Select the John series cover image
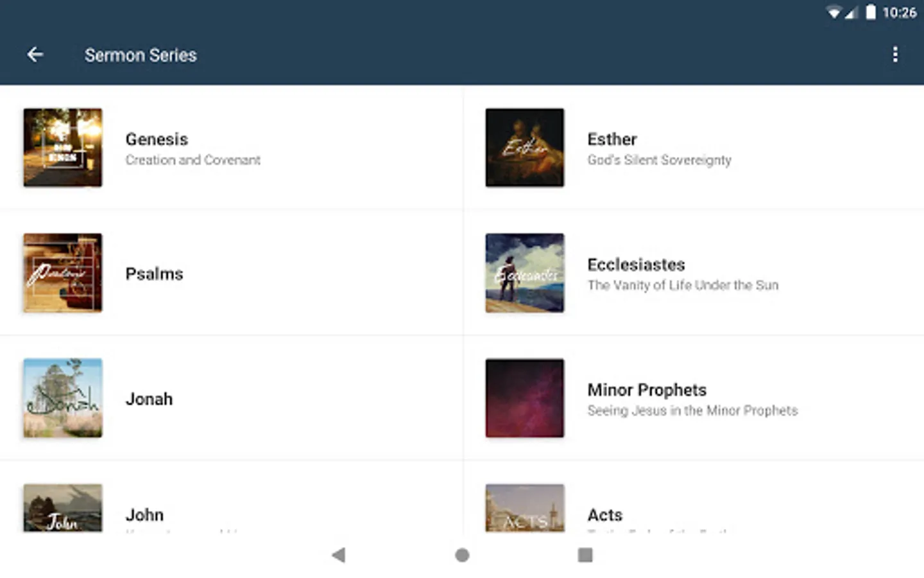Image resolution: width=924 pixels, height=578 pixels. point(63,508)
